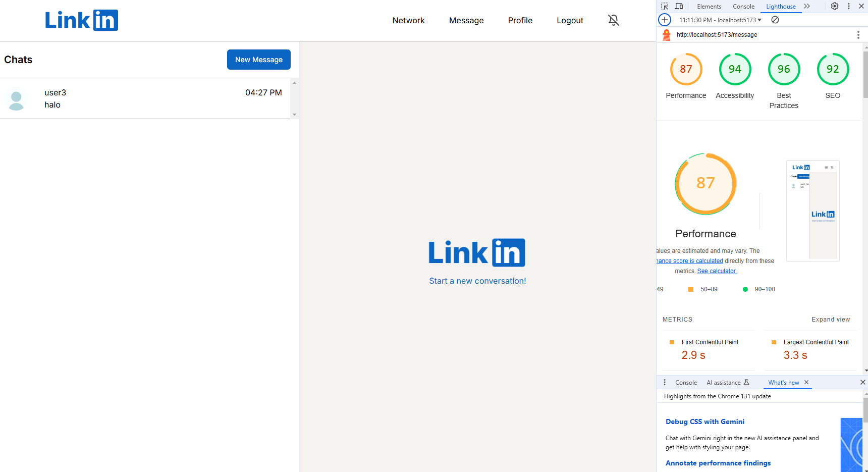Click the METRICS section label

[677, 320]
